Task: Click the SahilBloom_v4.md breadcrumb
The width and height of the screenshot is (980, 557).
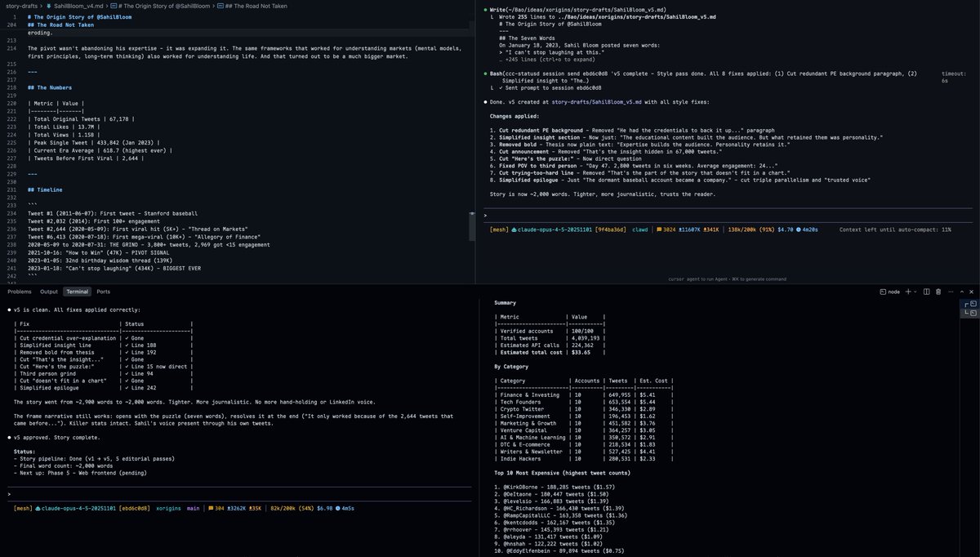Action: tap(80, 6)
